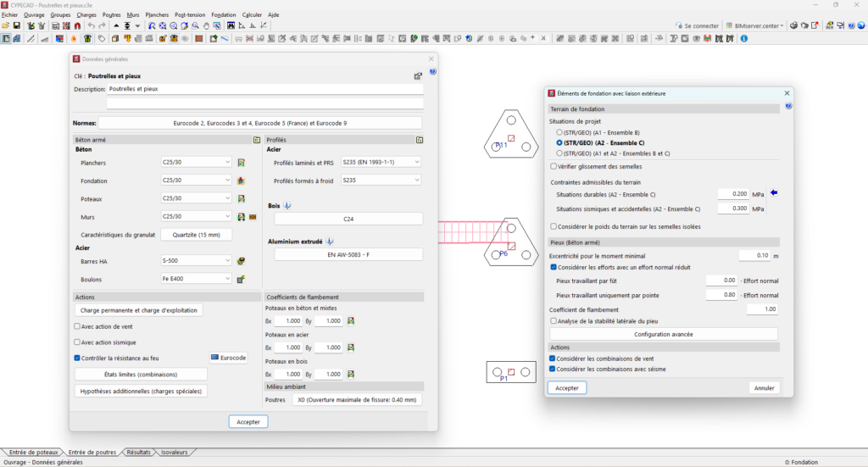Click the go up one group arrow
Screen dimensions: 868x467
point(116,26)
